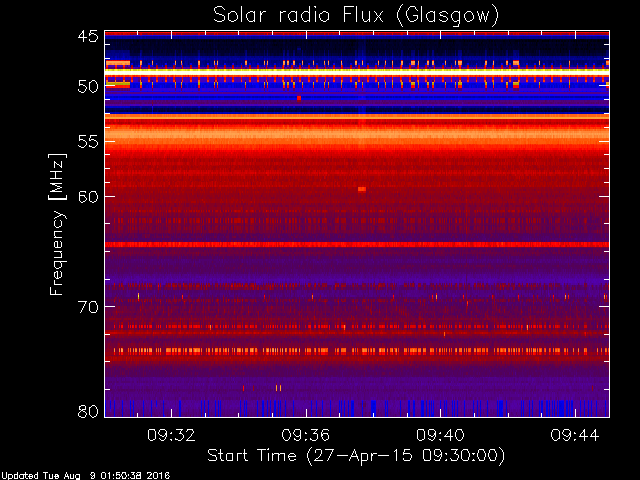Click the narrow red line near 64 MHz
Screen dimensions: 640x480
tap(357, 244)
